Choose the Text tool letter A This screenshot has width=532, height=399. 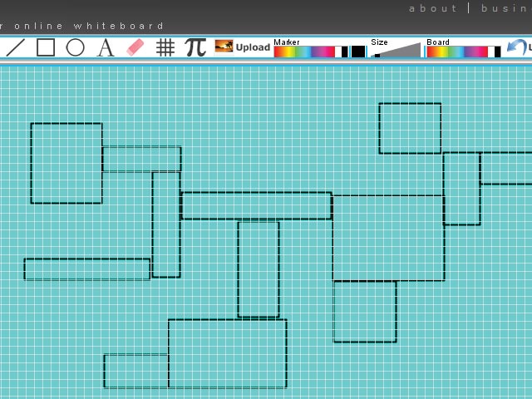point(106,47)
